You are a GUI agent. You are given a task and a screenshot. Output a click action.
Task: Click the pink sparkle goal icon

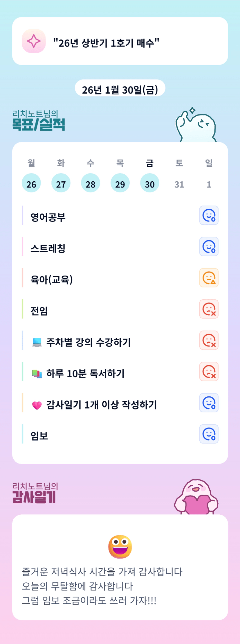pos(34,41)
